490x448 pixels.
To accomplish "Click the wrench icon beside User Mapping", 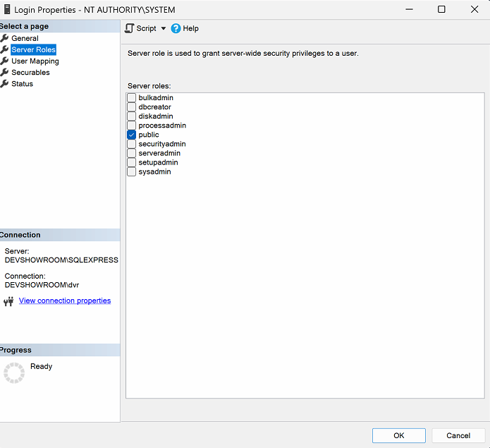I will coord(4,61).
